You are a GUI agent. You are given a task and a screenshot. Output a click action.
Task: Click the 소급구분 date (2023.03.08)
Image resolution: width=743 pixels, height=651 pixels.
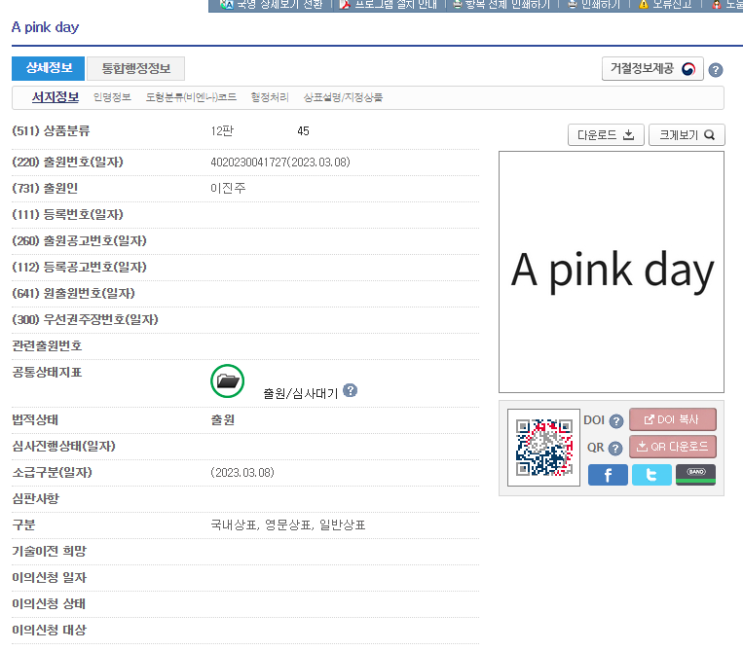pos(242,473)
